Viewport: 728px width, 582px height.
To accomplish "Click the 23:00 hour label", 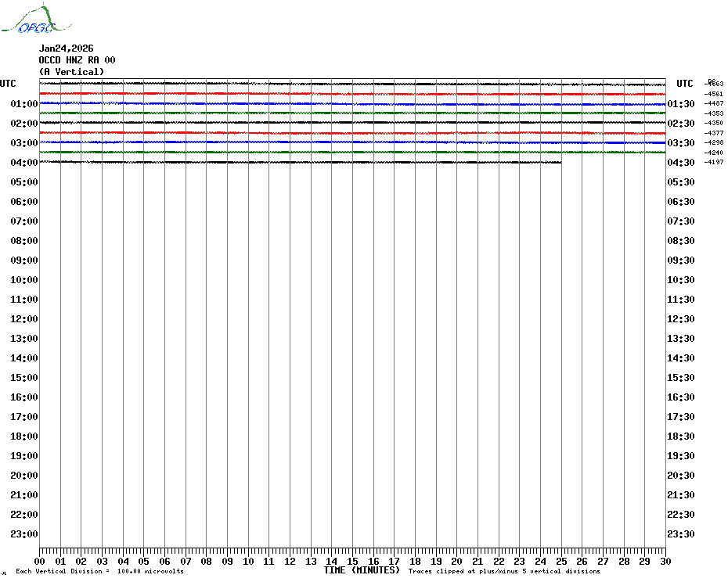I will pyautogui.click(x=24, y=533).
